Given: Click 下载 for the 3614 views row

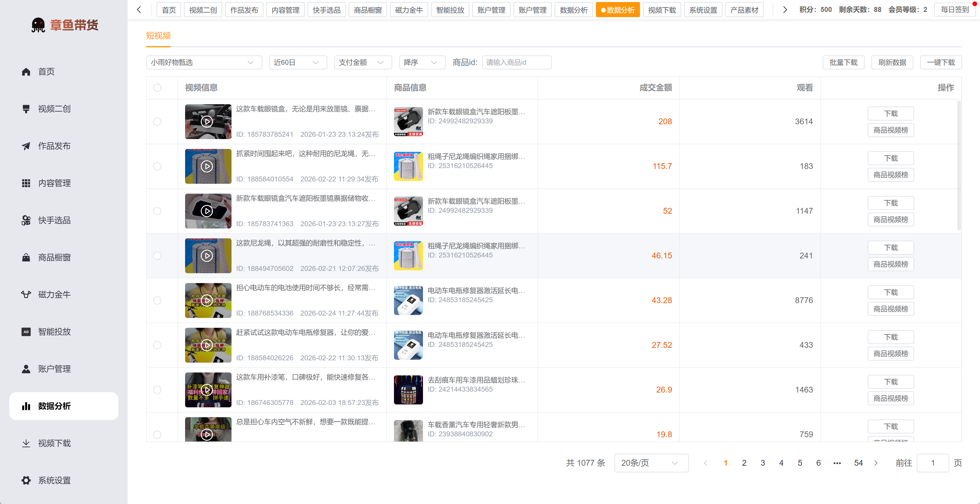Looking at the screenshot, I should point(891,114).
